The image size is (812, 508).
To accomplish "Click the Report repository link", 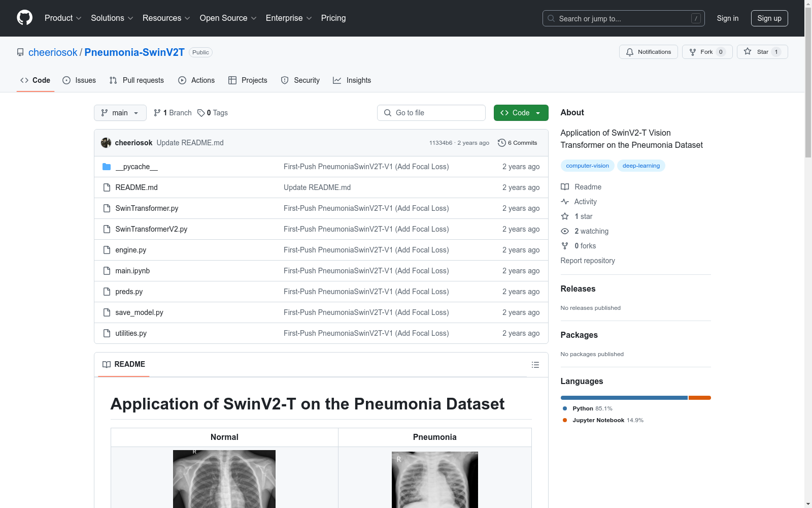I will pyautogui.click(x=588, y=261).
